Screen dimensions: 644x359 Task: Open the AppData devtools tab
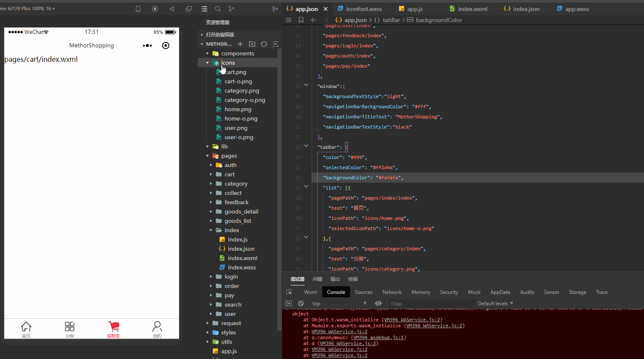(x=500, y=292)
